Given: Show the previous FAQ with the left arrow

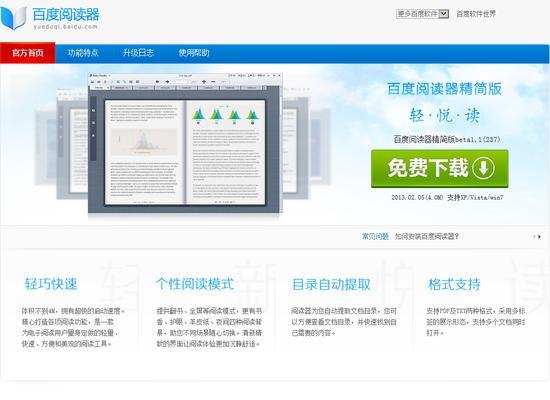Looking at the screenshot, I should [x=534, y=237].
